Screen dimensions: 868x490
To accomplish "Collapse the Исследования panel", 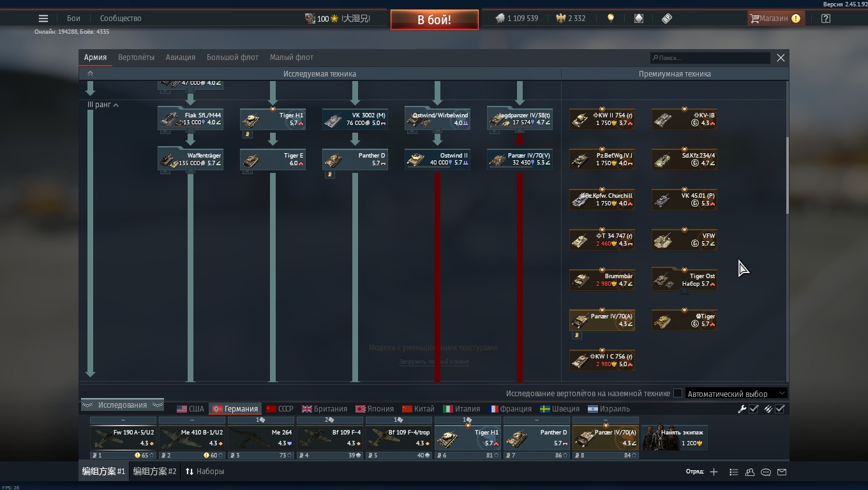I will click(x=122, y=405).
